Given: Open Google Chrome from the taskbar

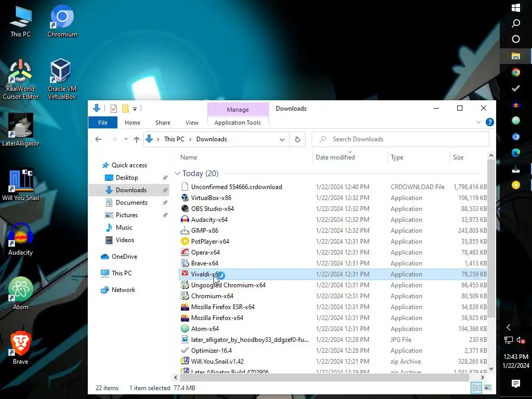Looking at the screenshot, I should click(516, 72).
